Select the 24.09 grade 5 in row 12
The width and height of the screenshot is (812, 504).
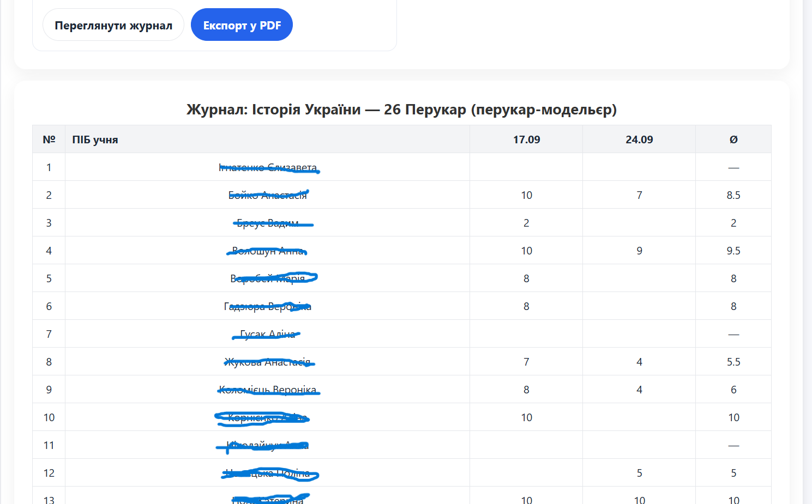click(x=639, y=473)
